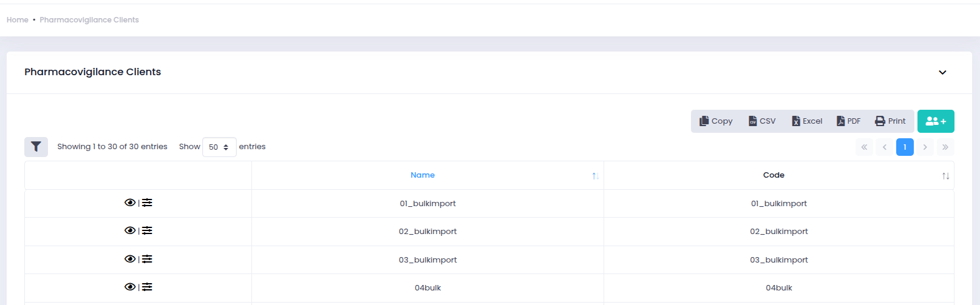980x305 pixels.
Task: View the 02_bulkimport client eye icon
Action: [130, 230]
